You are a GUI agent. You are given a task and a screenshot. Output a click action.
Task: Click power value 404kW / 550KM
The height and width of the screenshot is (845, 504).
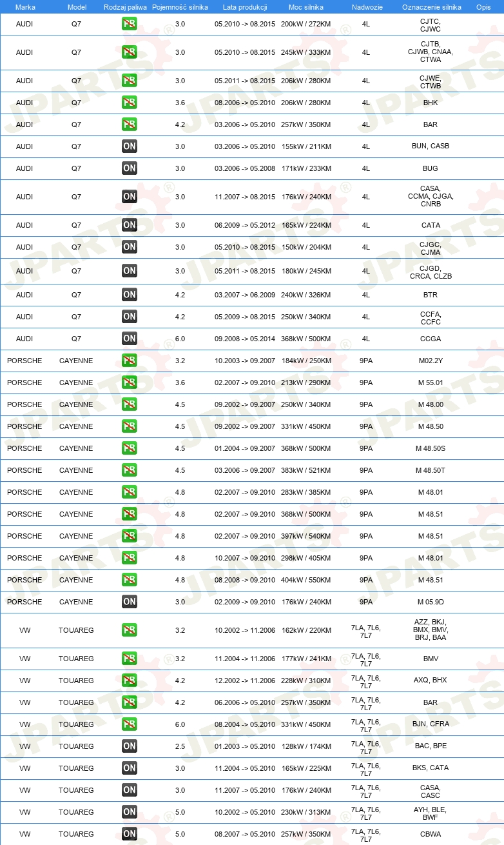point(306,580)
